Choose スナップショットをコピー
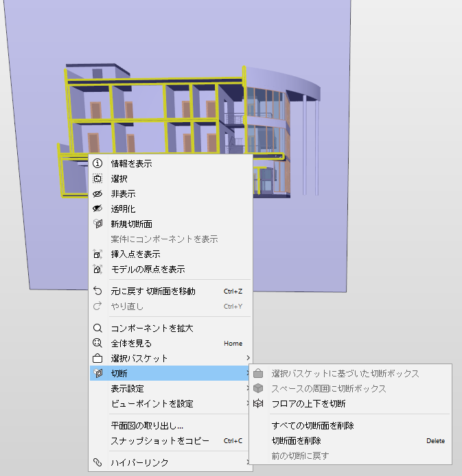This screenshot has height=476, width=462. pos(171,440)
